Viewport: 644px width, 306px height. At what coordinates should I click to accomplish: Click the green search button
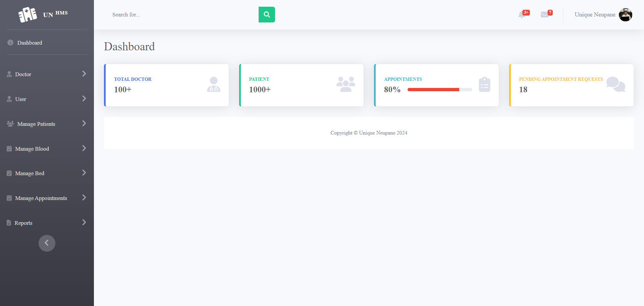267,14
